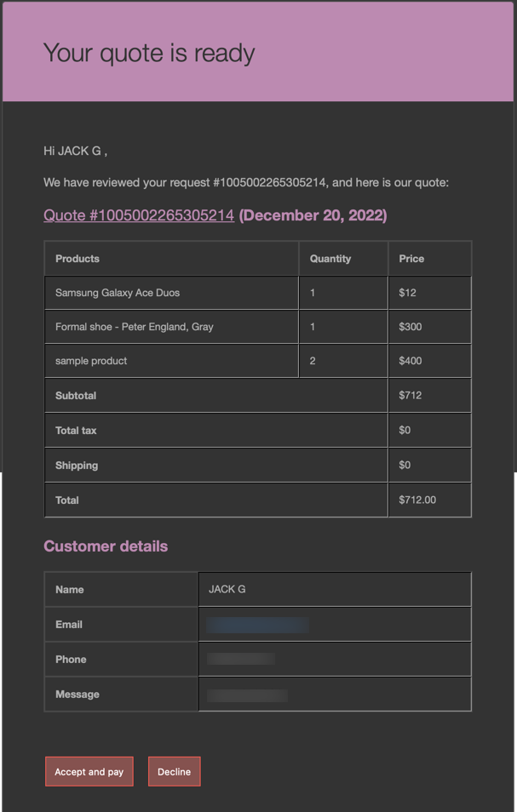
Task: Click the December 20, 2022 date text
Action: 313,215
